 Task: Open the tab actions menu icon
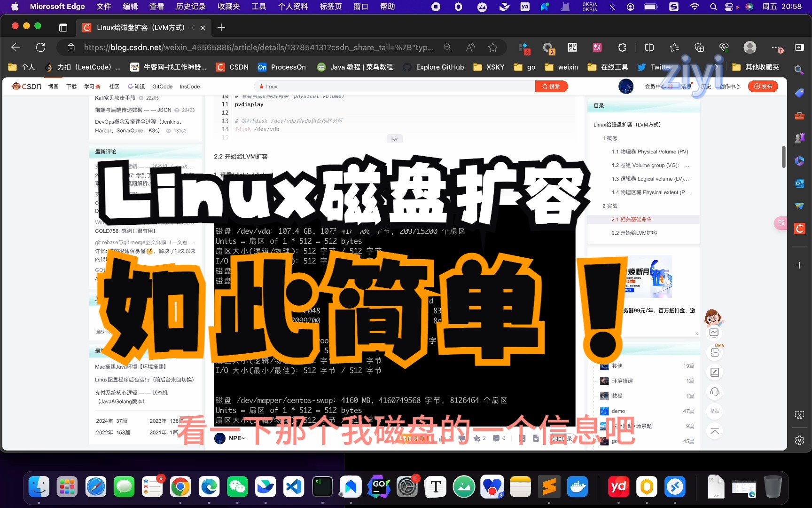point(63,28)
